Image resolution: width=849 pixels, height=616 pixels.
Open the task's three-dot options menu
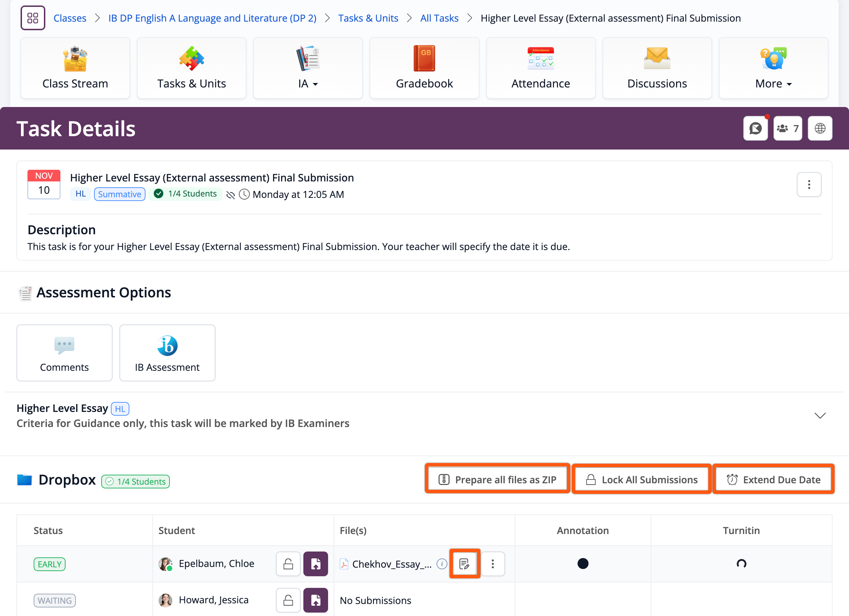(x=809, y=185)
